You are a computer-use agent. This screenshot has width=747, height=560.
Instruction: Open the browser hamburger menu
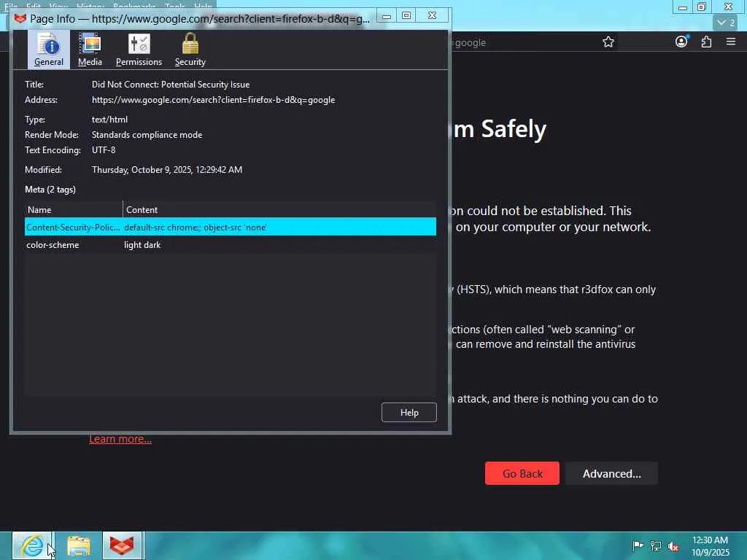click(x=731, y=42)
